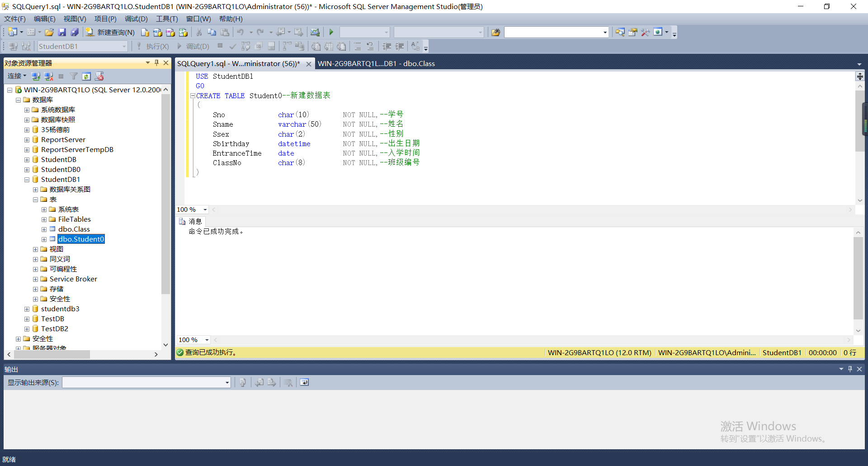868x466 pixels.
Task: Collapse the CREATE TABLE code block
Action: point(193,96)
